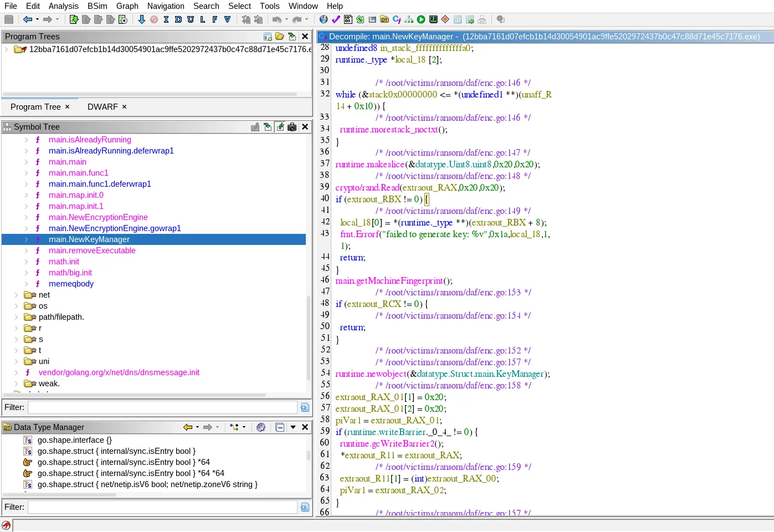Select go.shape.interface {} data type

75,440
